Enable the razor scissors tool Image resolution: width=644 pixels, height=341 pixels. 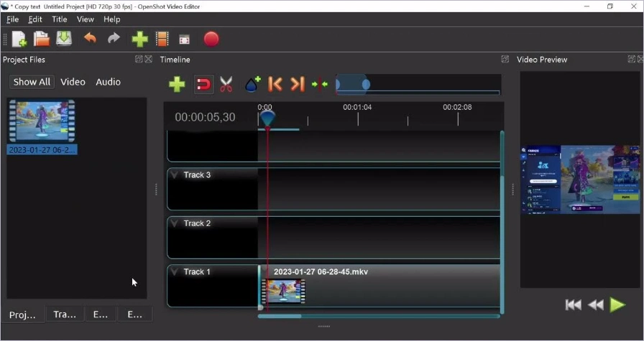point(226,84)
